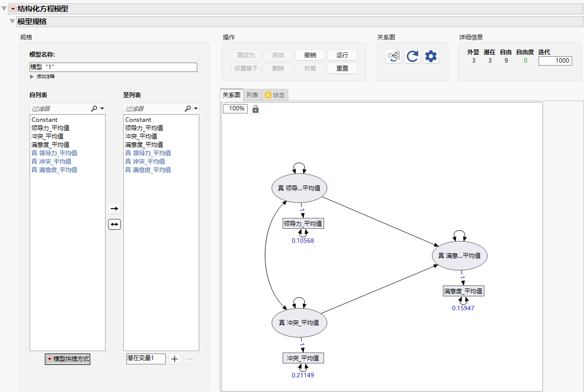This screenshot has width=584, height=392.
Task: Click the search icon in 至列表 filter
Action: [x=188, y=108]
